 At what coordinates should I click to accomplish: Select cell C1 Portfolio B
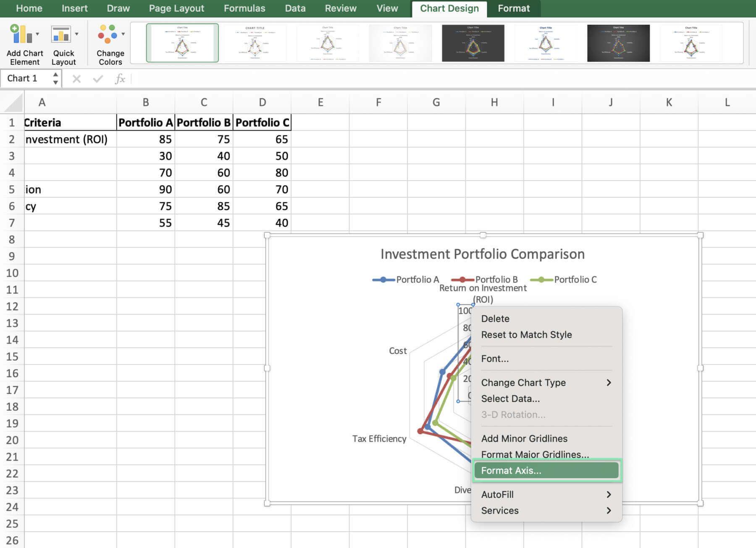click(x=204, y=123)
